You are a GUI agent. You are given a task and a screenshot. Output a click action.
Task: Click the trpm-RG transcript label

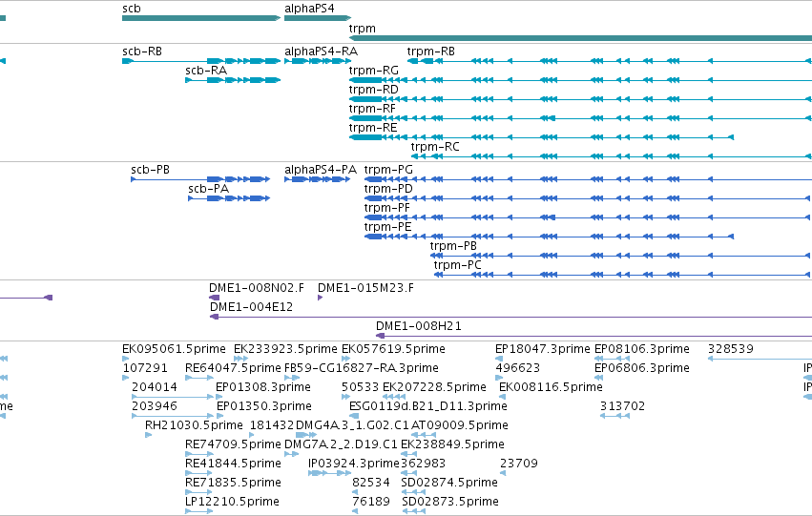374,71
